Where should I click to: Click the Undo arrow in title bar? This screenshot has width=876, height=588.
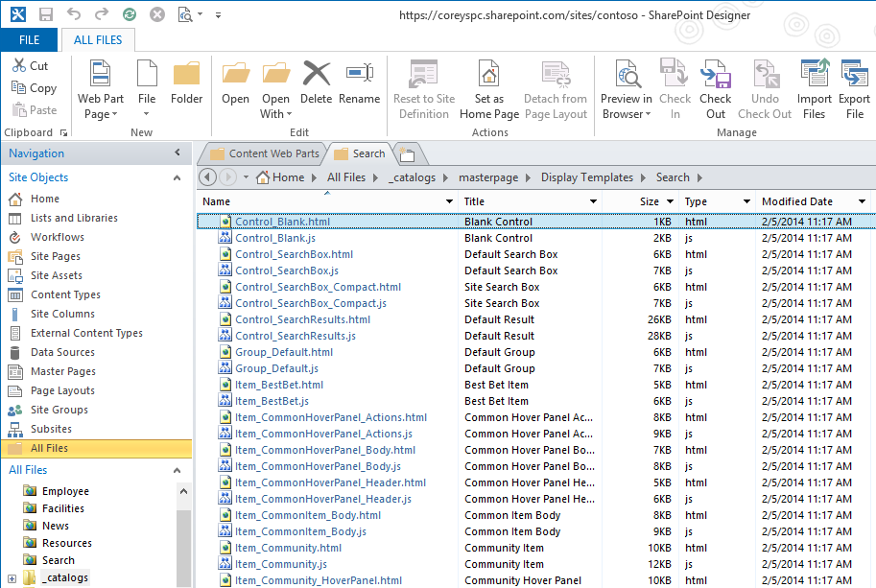[74, 14]
